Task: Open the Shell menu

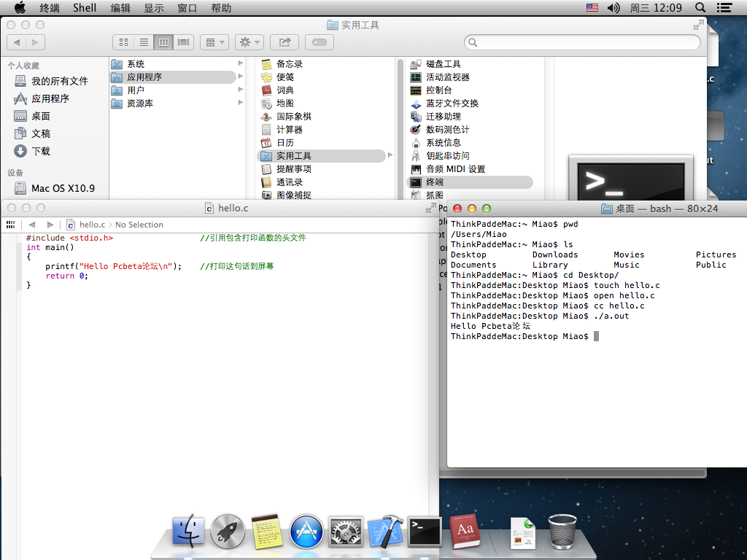Action: (x=85, y=7)
